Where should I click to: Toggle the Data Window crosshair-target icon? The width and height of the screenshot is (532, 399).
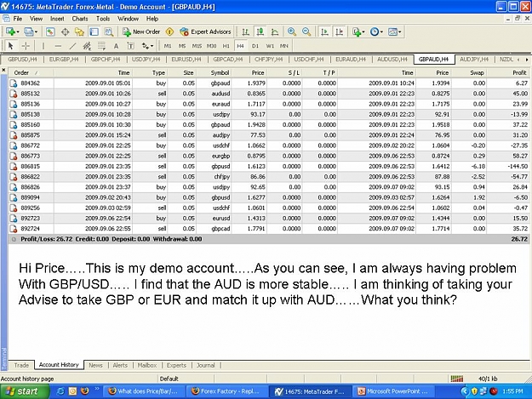(65, 31)
